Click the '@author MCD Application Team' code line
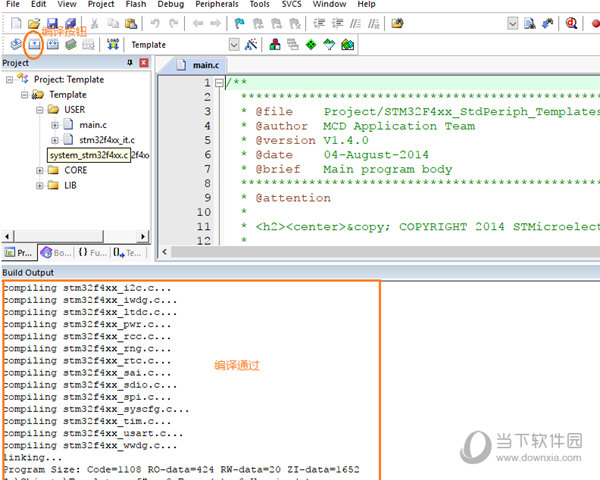 click(x=358, y=126)
